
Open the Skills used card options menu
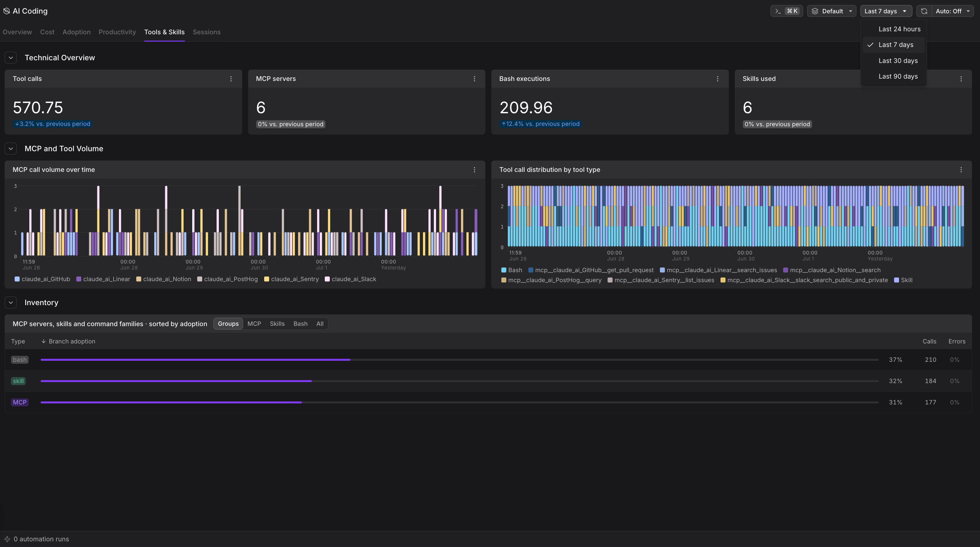pyautogui.click(x=961, y=79)
